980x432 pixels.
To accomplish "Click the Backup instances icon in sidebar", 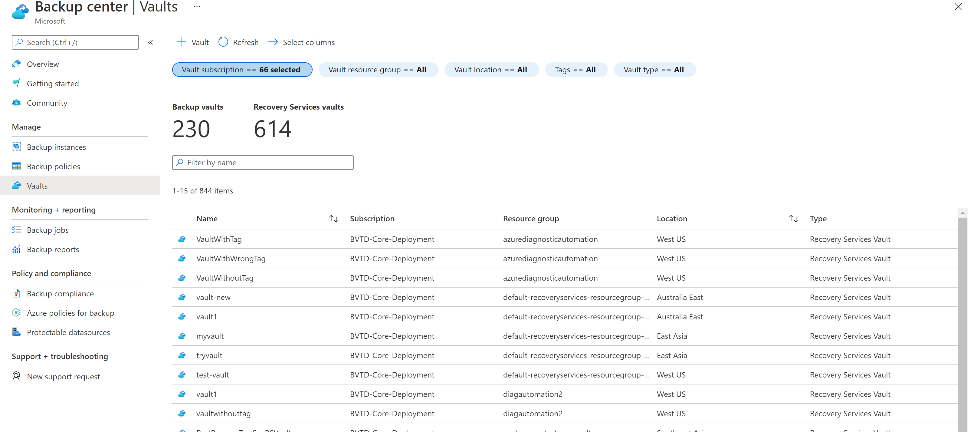I will 17,146.
